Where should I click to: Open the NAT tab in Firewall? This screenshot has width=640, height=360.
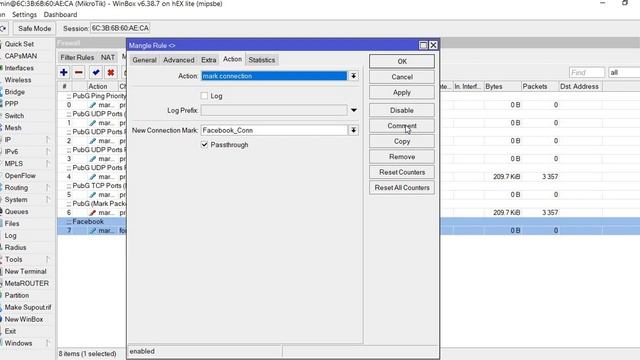[x=108, y=58]
